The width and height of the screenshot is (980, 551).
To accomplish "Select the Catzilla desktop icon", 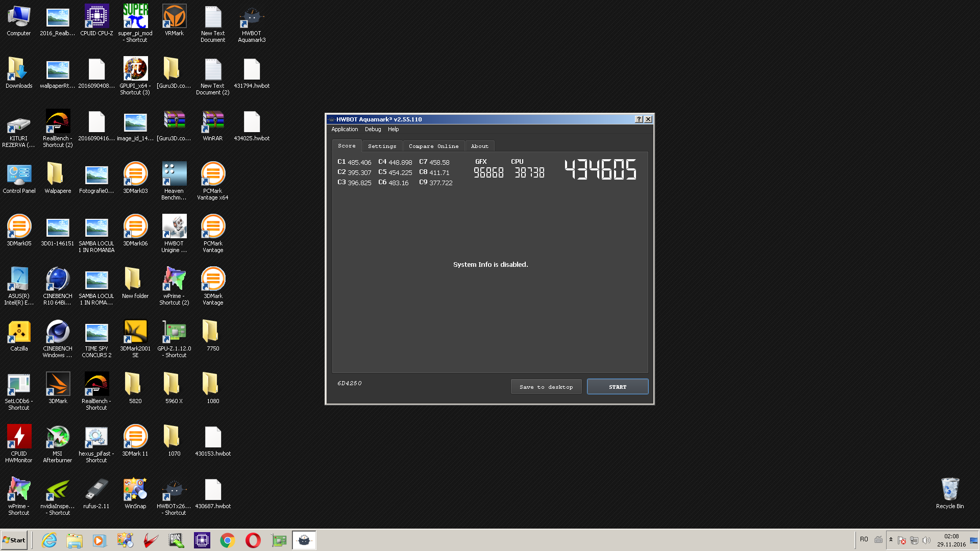I will click(x=19, y=336).
